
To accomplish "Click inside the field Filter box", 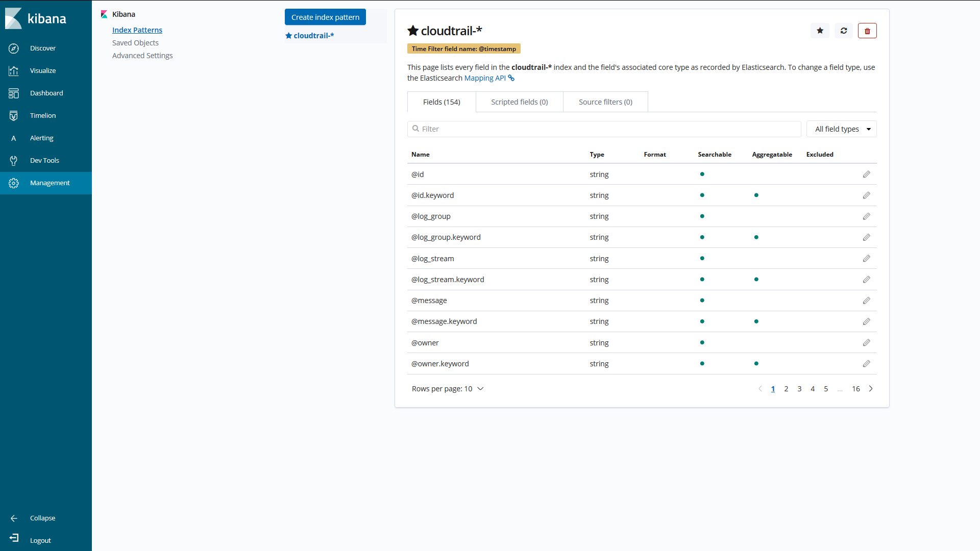I will [x=602, y=129].
